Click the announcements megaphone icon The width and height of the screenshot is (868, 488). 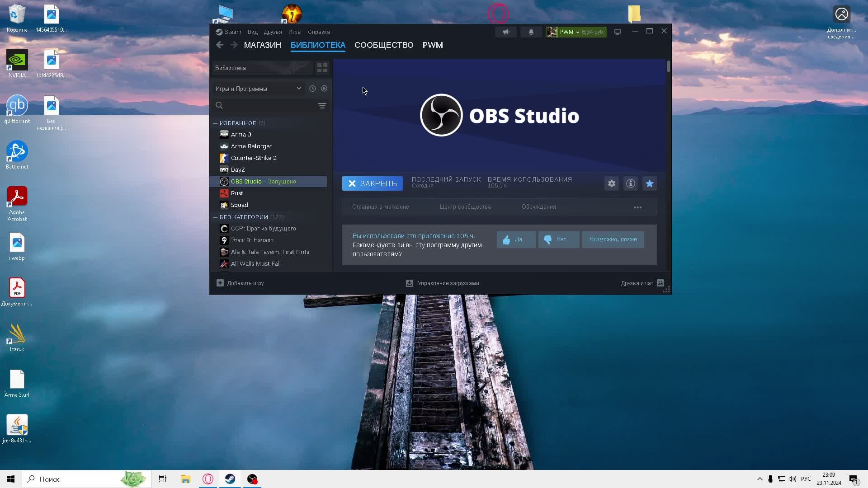[x=506, y=32]
